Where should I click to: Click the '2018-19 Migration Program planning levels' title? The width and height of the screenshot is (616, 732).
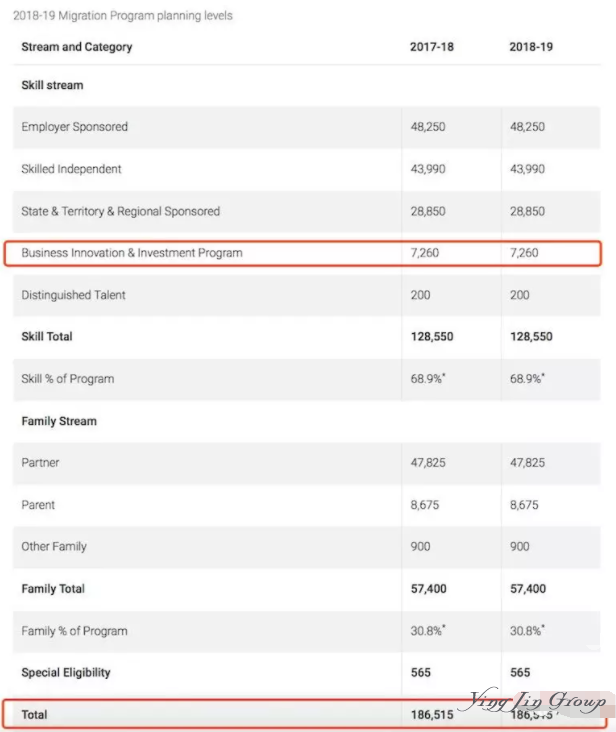click(x=123, y=15)
